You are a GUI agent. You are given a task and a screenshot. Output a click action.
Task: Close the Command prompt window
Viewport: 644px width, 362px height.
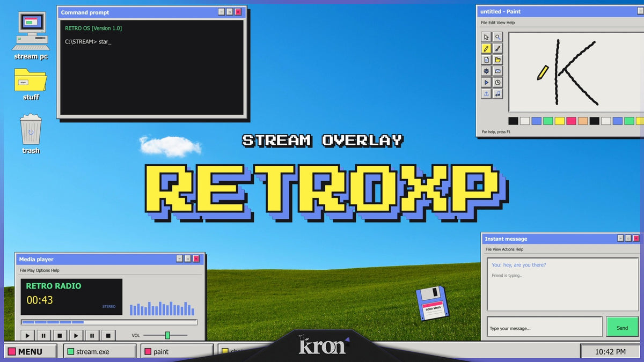click(x=238, y=12)
